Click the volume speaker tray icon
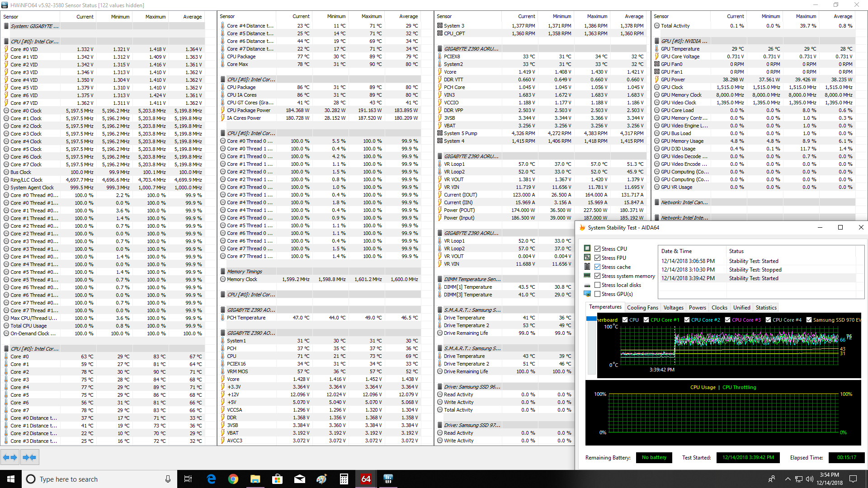The width and height of the screenshot is (868, 488). click(809, 479)
